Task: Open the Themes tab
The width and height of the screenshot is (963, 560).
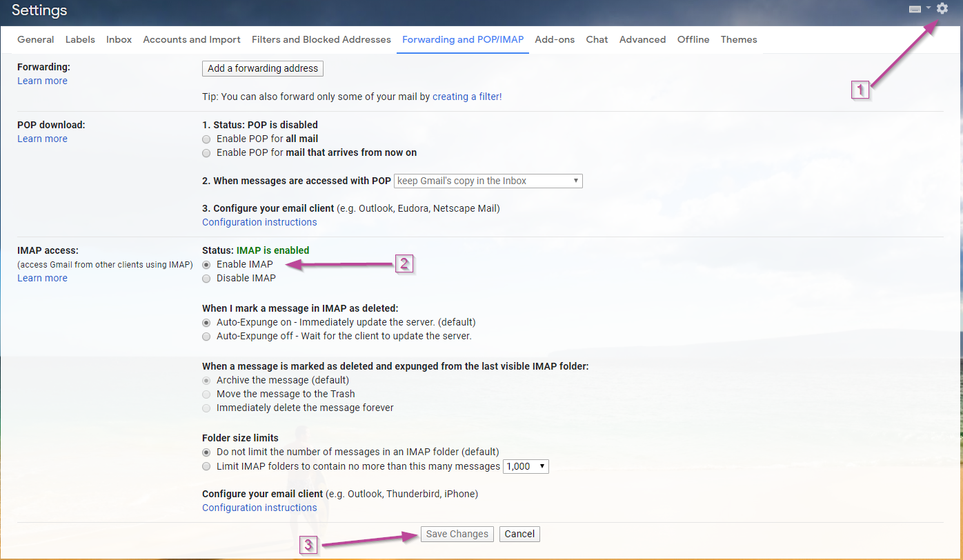Action: click(739, 39)
